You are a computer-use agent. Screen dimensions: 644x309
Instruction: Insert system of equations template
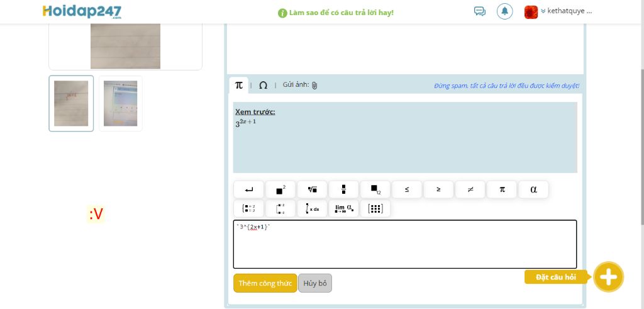248,208
